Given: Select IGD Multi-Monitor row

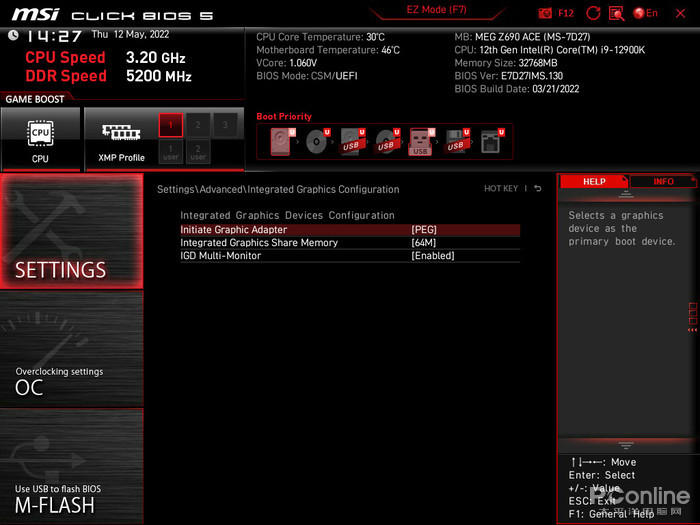Looking at the screenshot, I should 350,256.
